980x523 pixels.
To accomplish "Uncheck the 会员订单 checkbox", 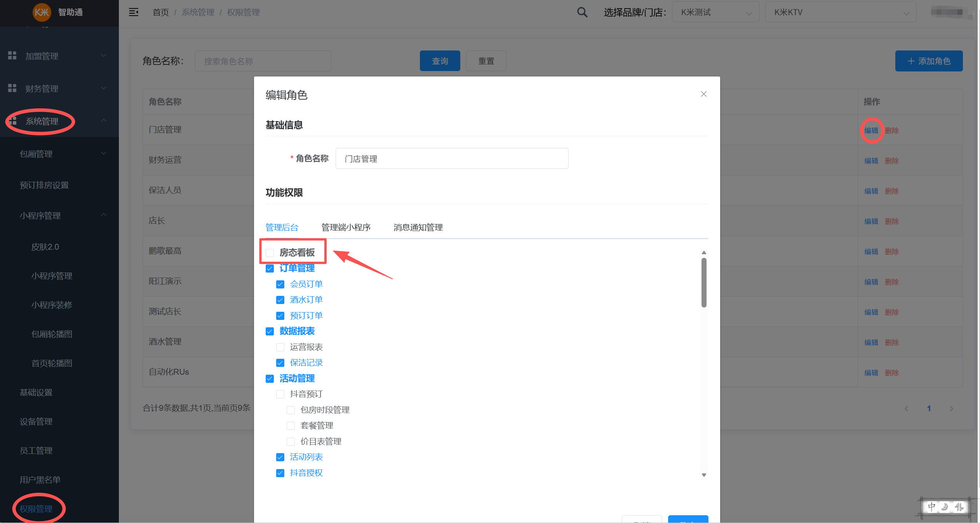I will click(280, 284).
